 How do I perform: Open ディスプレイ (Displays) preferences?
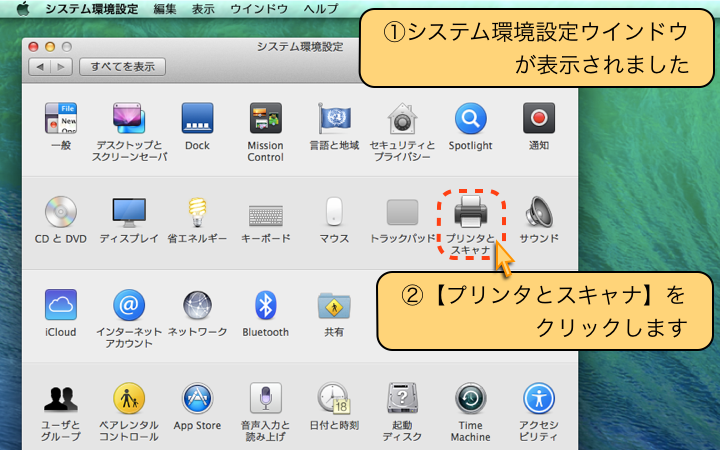tap(129, 212)
